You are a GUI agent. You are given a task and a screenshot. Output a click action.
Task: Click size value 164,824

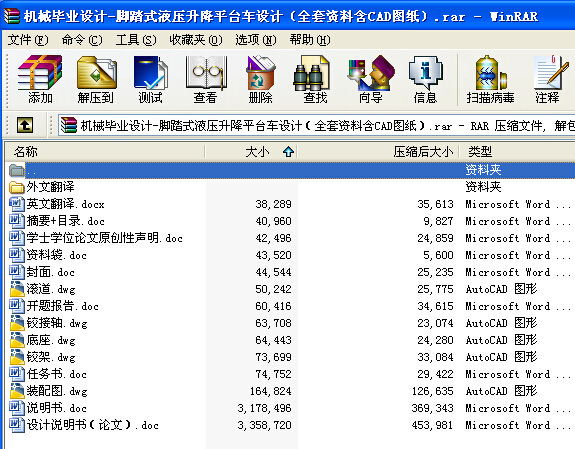pos(271,391)
